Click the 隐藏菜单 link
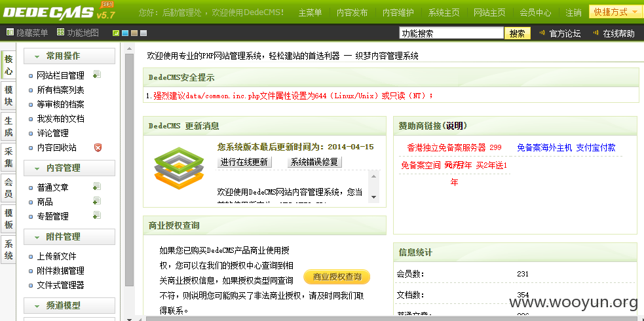 pyautogui.click(x=32, y=33)
